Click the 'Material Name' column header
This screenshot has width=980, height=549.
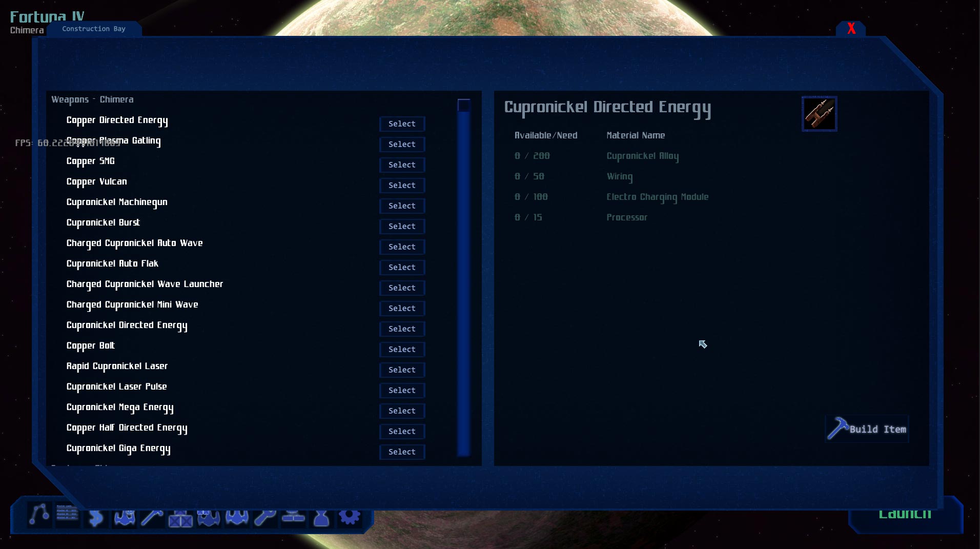636,135
